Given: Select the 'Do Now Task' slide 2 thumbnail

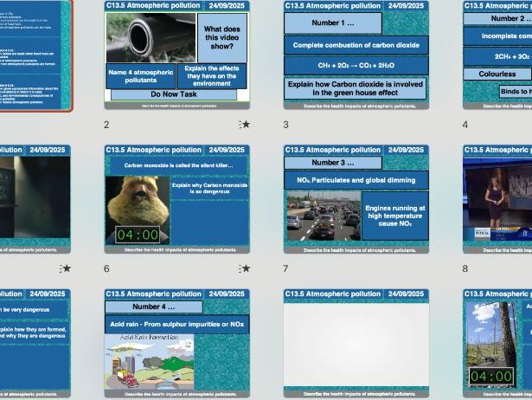Looking at the screenshot, I should pyautogui.click(x=176, y=55).
